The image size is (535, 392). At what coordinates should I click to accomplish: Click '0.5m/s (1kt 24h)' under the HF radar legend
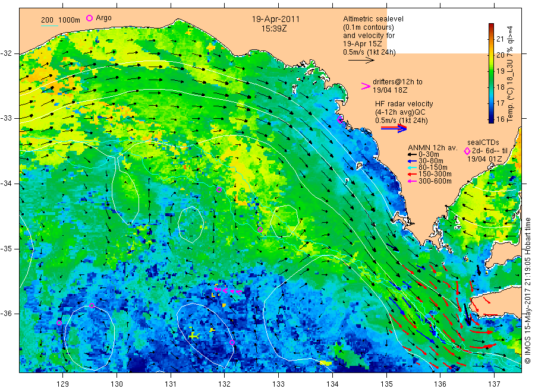click(402, 121)
